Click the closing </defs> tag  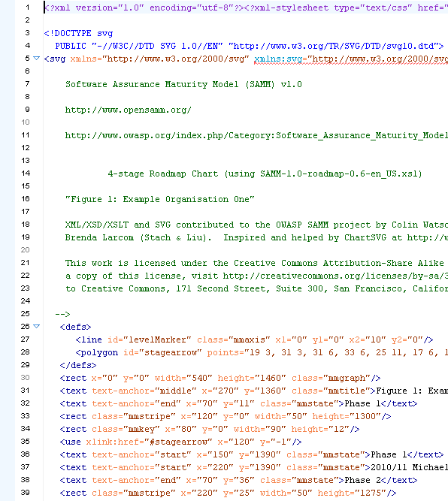coord(78,366)
